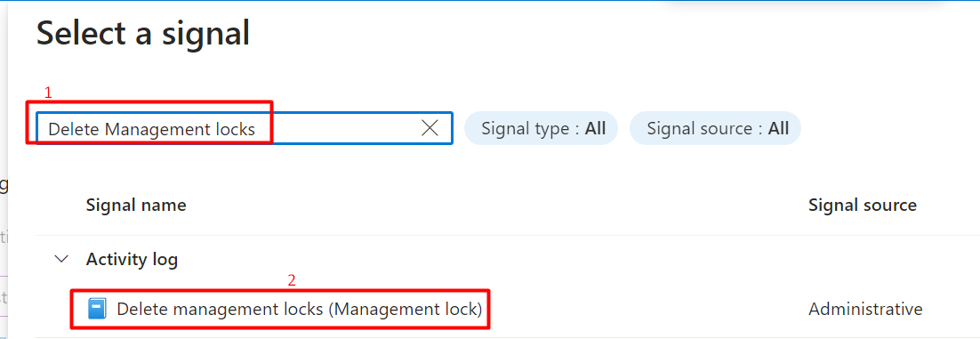Click the (Management lock) text in the result row
This screenshot has width=980, height=339.
(405, 309)
